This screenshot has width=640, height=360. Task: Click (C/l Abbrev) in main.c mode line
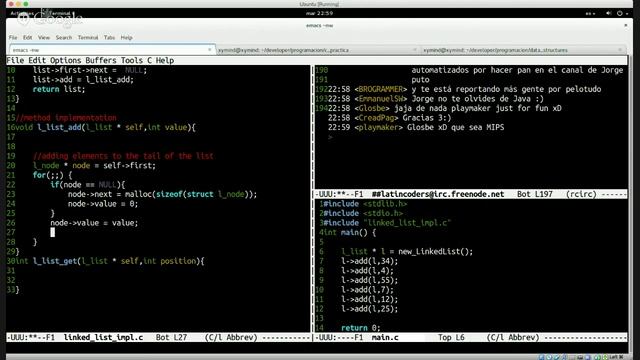513,338
